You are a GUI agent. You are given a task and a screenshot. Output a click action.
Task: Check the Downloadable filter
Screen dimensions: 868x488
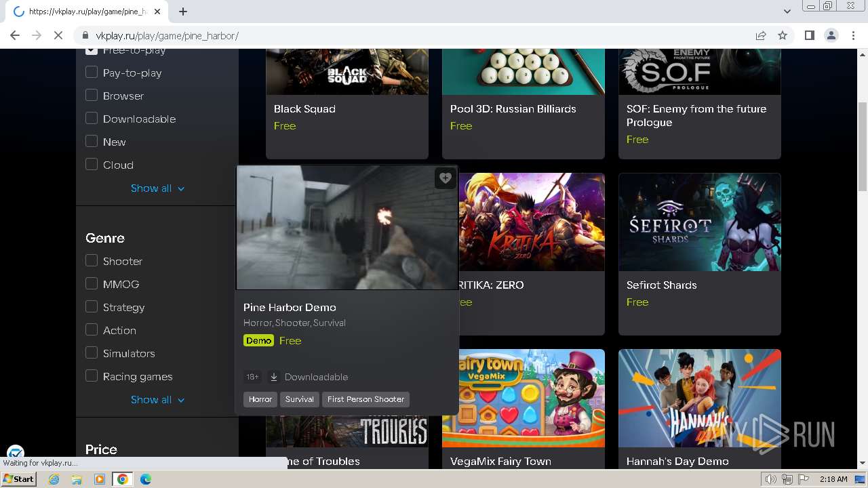click(92, 119)
